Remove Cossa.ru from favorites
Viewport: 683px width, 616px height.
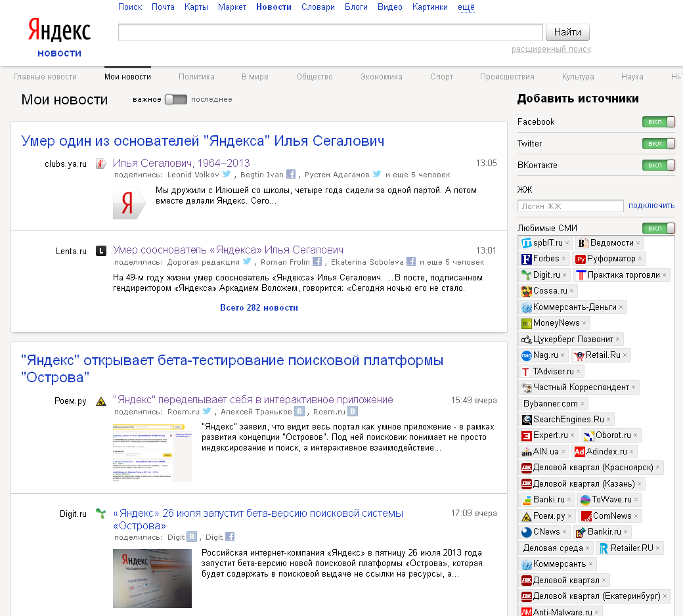[571, 291]
